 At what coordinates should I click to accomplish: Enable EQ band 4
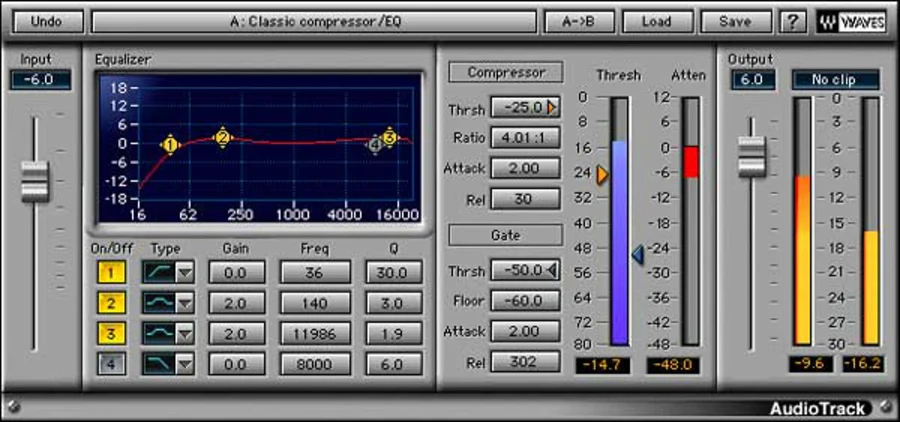(x=111, y=364)
